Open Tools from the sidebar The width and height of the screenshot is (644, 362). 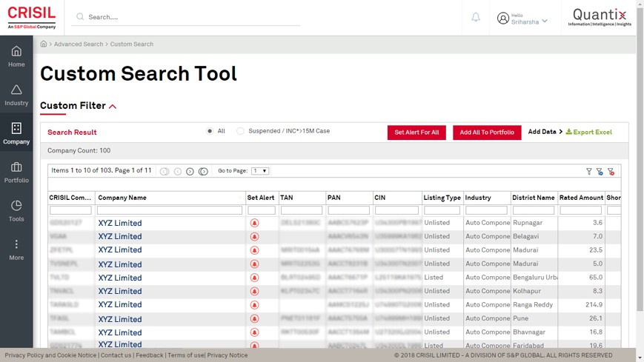pos(16,211)
